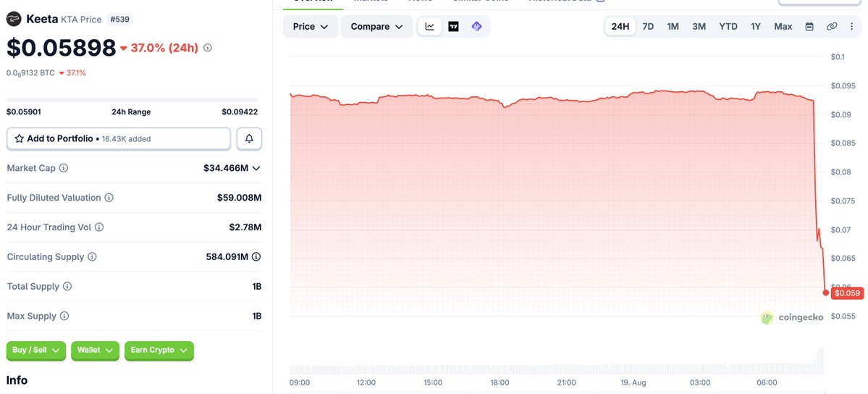Click Add to Portfolio button
This screenshot has height=394, width=868.
119,138
